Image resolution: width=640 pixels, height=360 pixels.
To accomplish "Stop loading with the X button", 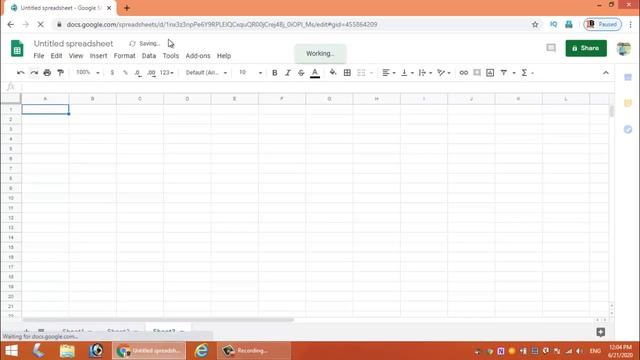I will coord(40,24).
